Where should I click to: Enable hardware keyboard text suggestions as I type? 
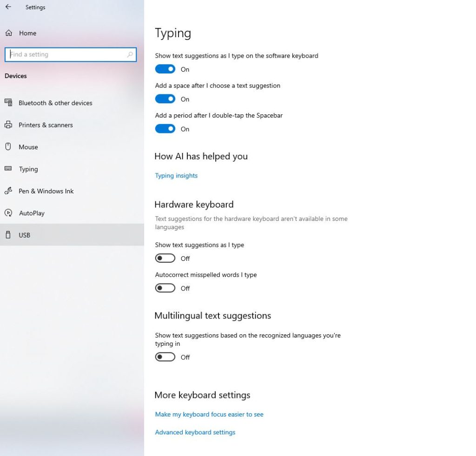165,258
